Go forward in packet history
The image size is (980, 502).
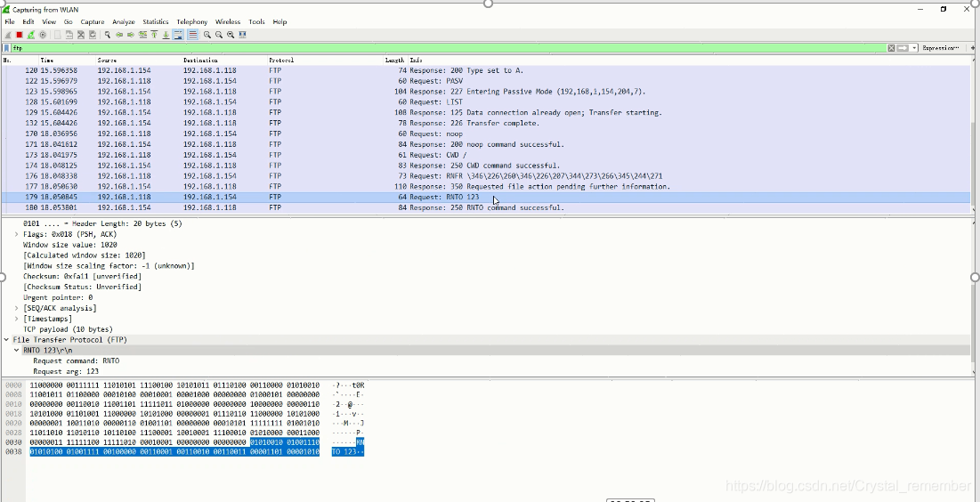tap(131, 35)
